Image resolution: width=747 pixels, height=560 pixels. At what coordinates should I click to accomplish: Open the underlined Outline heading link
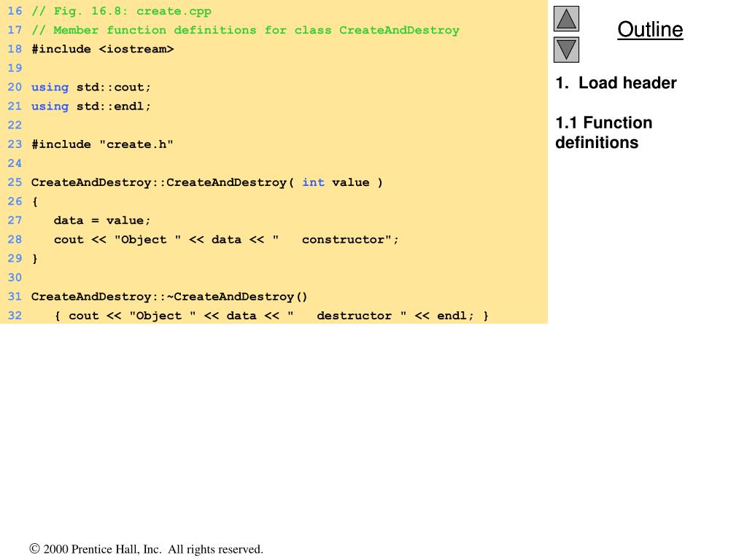click(650, 29)
